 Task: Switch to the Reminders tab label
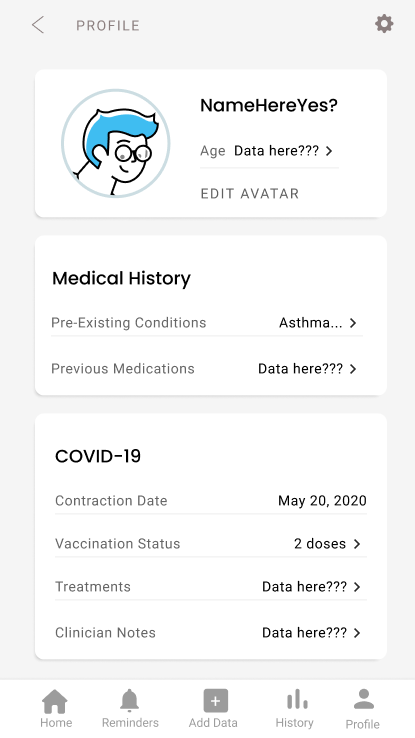(130, 722)
